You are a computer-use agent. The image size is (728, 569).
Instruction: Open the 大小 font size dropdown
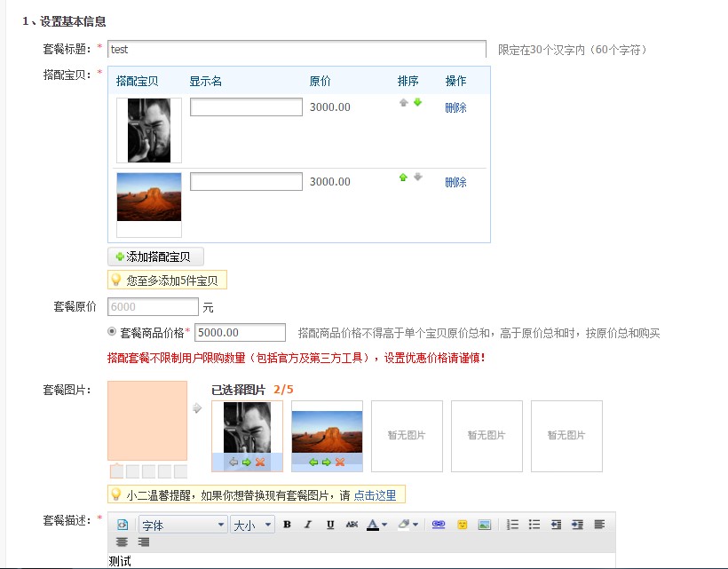click(253, 526)
